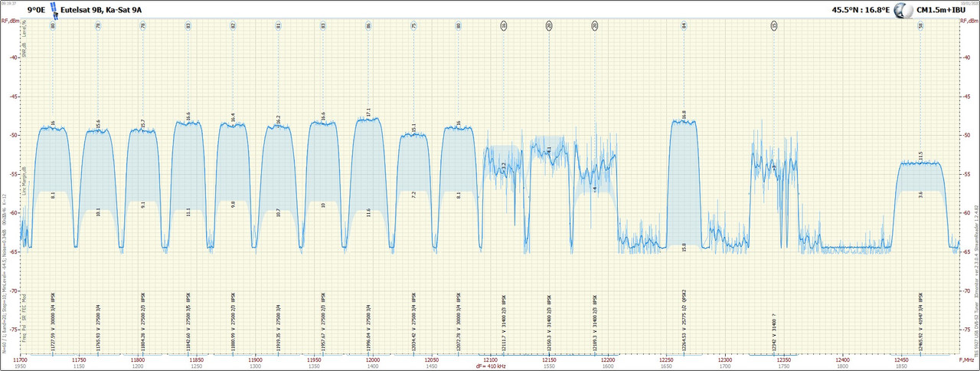Image resolution: width=980 pixels, height=371 pixels.
Task: Click the SNR value 15.1 on the peak
Action: [414, 128]
